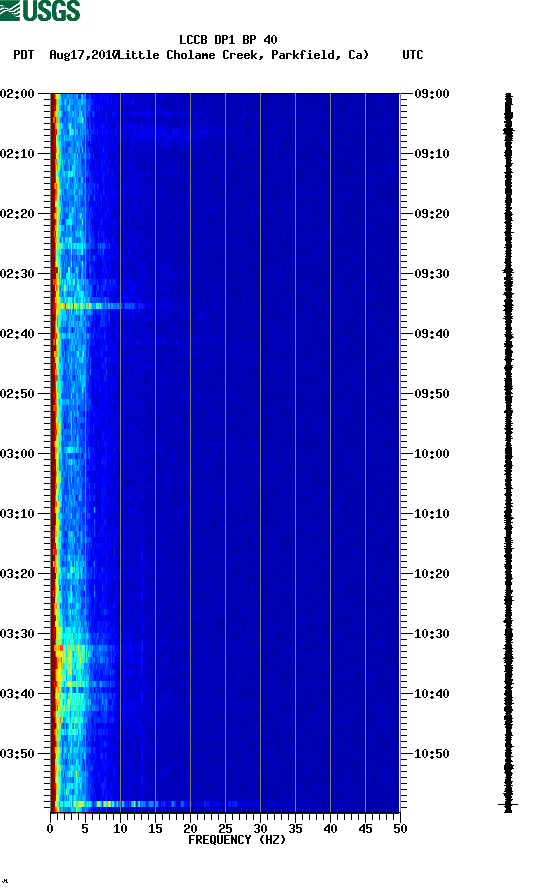
Task: Click the 09:30 UTC time label
Action: [432, 274]
